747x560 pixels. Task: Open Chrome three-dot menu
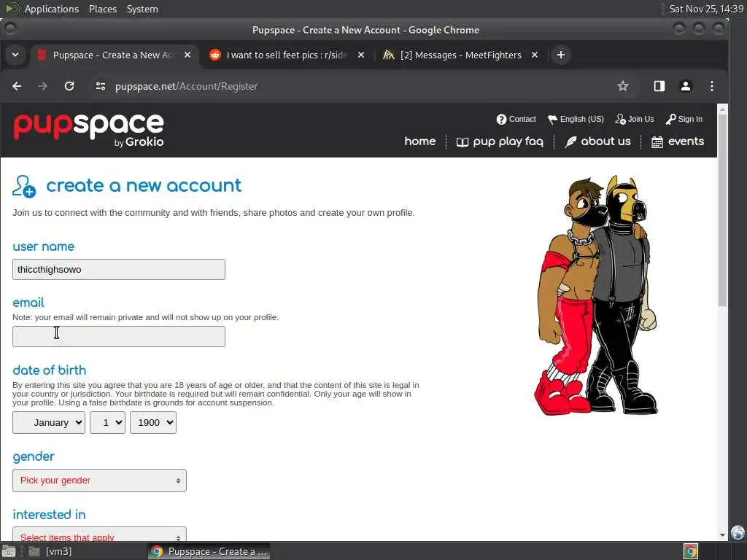[x=712, y=86]
